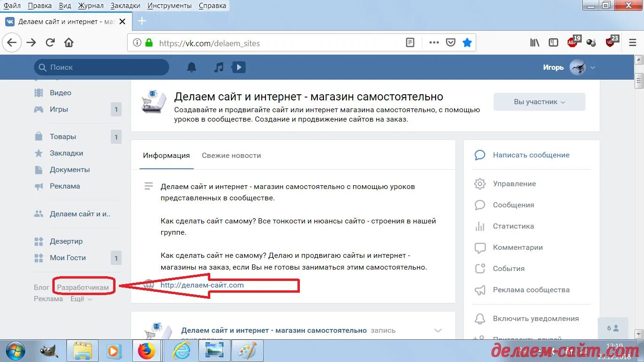Switch to the Информация tab
The image size is (644, 362).
coord(166,156)
